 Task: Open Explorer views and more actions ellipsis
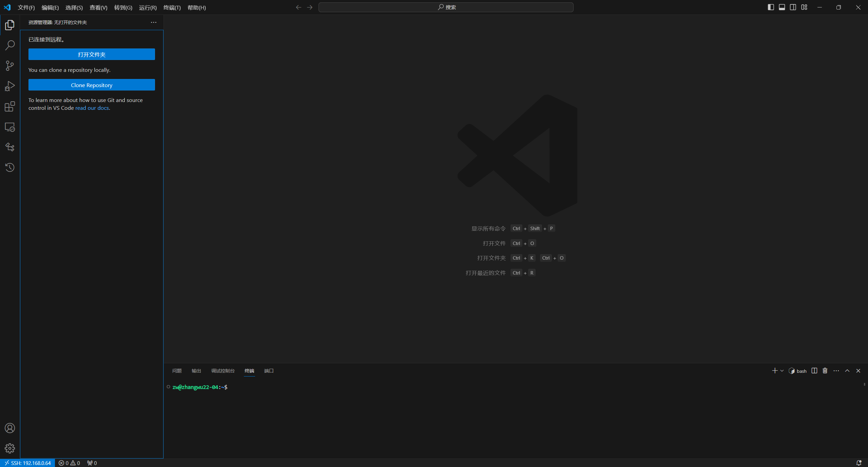coord(154,22)
